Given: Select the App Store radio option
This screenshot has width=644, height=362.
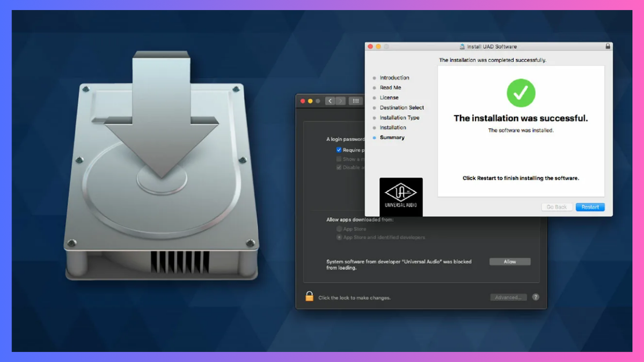Looking at the screenshot, I should tap(339, 229).
